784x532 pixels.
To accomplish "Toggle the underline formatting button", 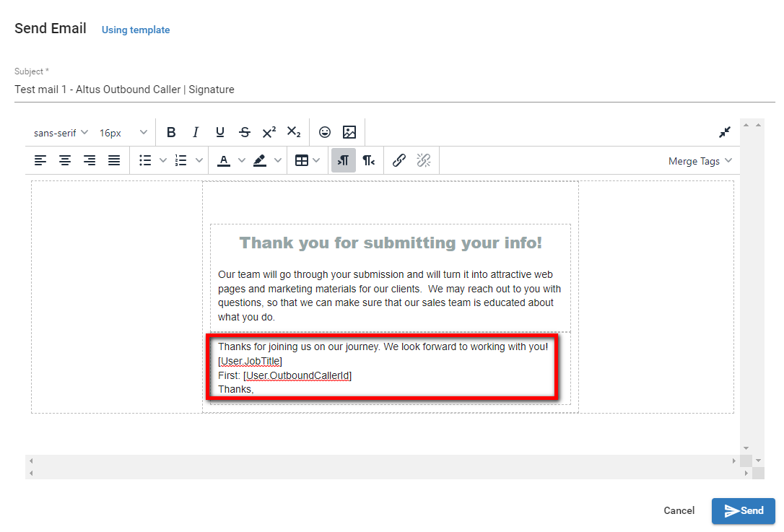I will tap(220, 132).
